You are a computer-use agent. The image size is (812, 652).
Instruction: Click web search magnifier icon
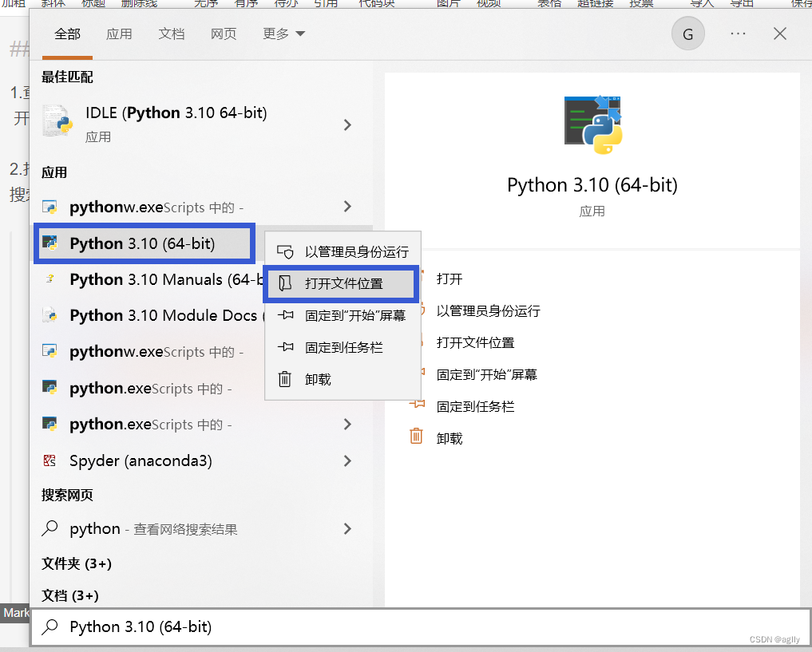[x=50, y=528]
